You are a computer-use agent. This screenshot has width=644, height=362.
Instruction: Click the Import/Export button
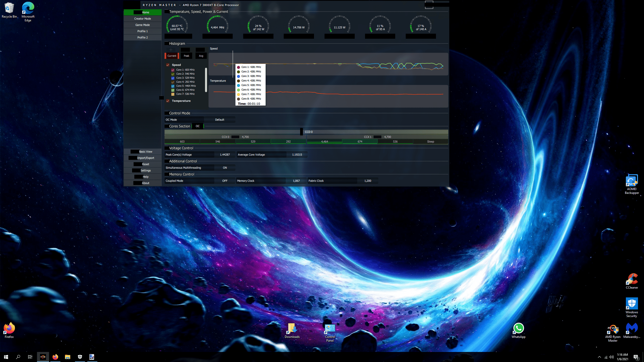[142, 158]
